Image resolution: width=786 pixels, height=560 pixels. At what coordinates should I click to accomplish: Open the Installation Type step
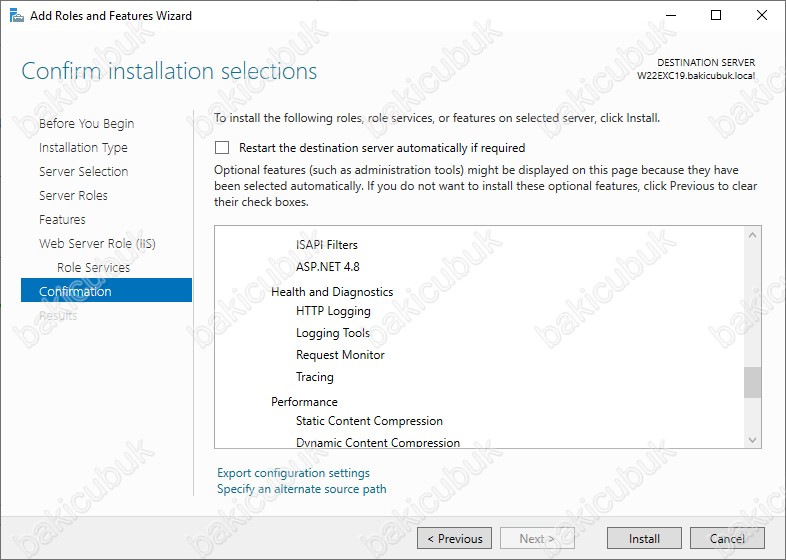tap(83, 147)
